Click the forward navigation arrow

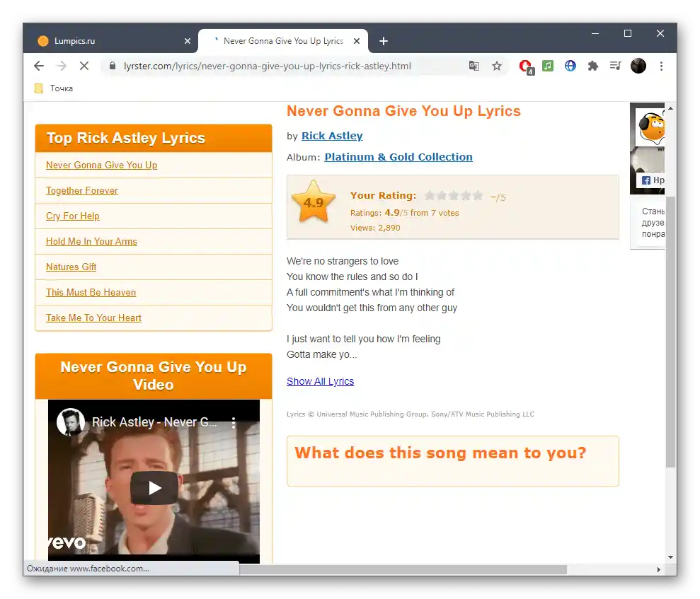pos(61,66)
